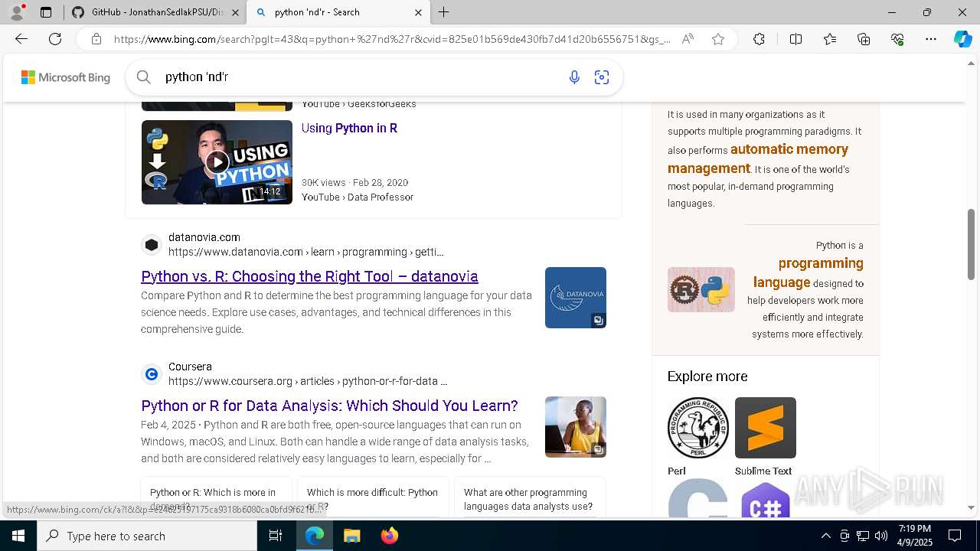Screen dimensions: 980x551
Task: Open a new browser tab
Action: (x=444, y=12)
